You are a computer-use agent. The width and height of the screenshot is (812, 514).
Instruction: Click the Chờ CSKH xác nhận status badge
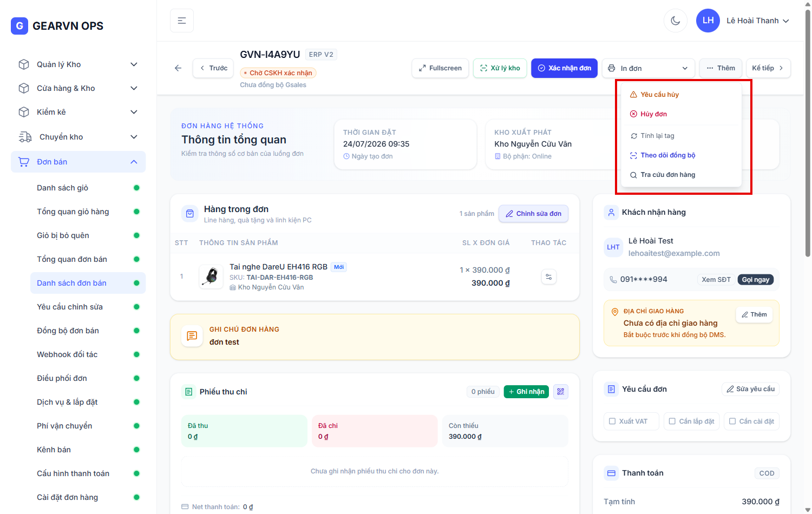click(278, 73)
